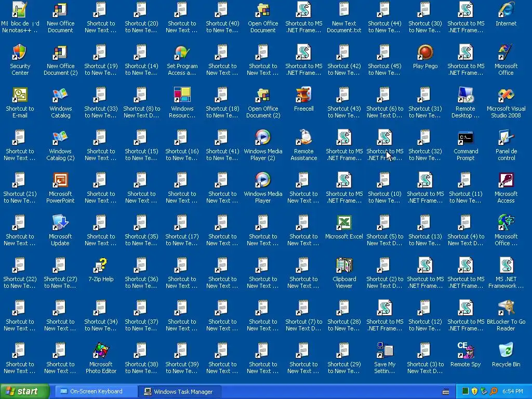Open the Microsoft Photo Editor icon
The image size is (532, 399).
pyautogui.click(x=101, y=357)
